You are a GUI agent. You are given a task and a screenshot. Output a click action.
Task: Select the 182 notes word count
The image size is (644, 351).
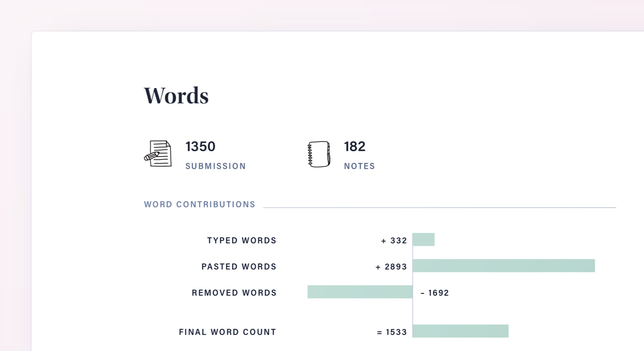(354, 147)
